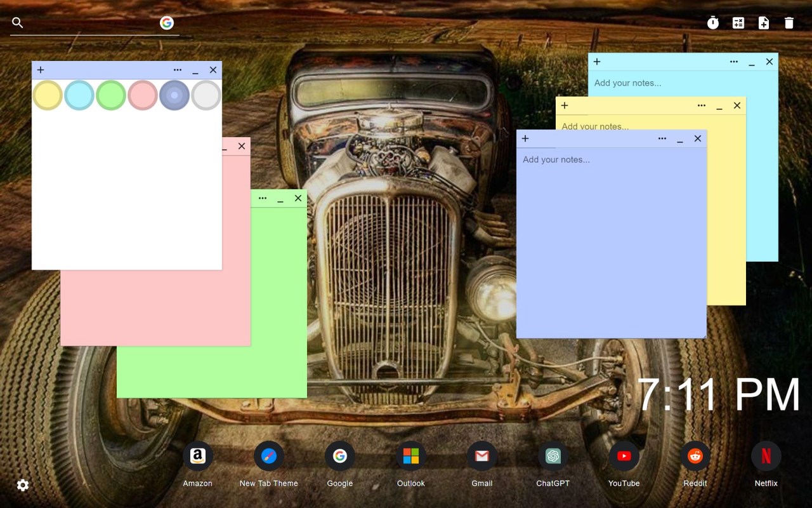Pick the pink color circle

click(x=143, y=95)
